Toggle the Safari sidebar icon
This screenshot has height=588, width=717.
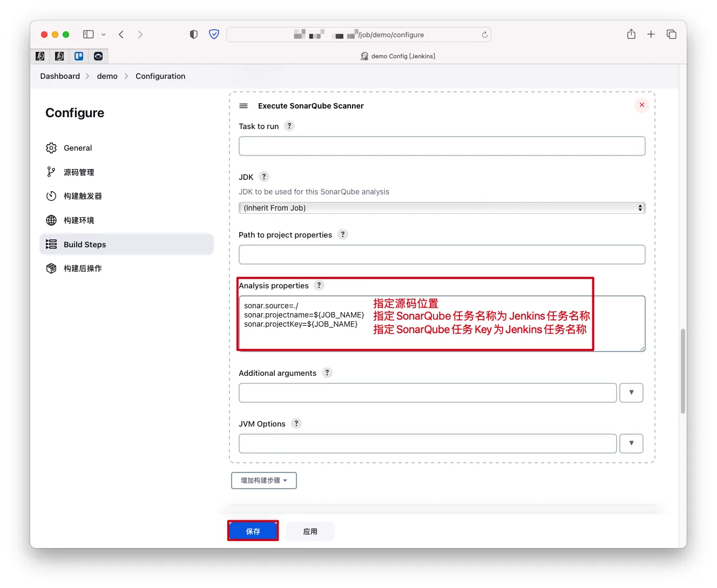89,35
